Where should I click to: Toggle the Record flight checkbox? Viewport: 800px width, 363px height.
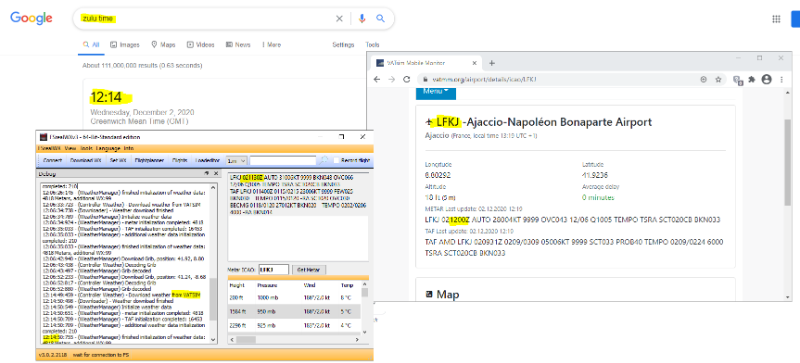(337, 160)
